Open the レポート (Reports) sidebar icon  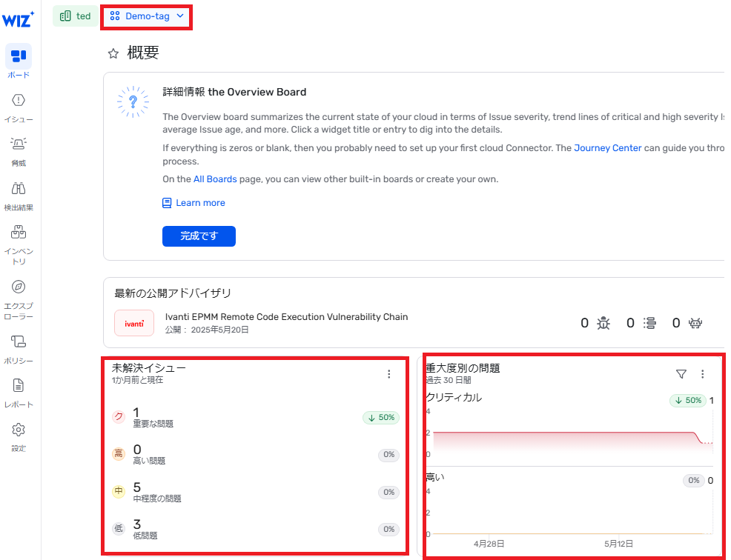[19, 386]
